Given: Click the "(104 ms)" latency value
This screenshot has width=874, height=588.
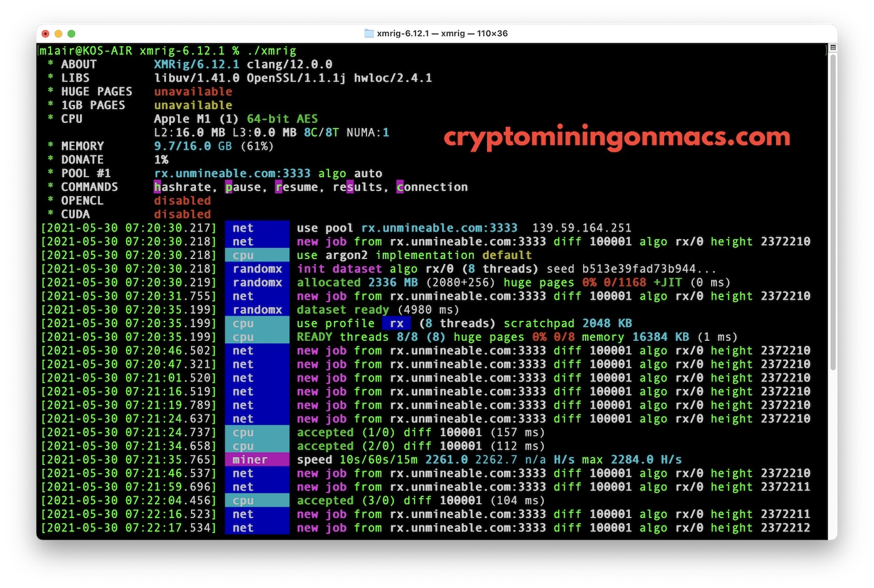Looking at the screenshot, I should coord(518,501).
